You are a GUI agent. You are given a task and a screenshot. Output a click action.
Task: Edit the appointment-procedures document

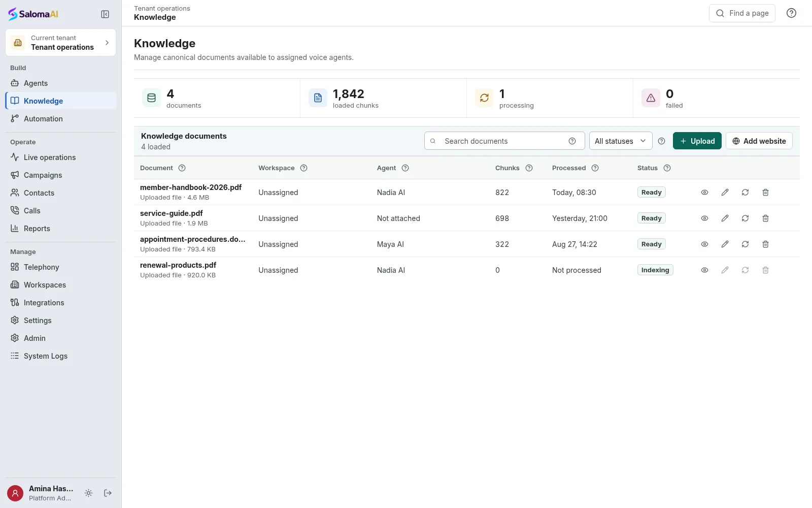(725, 244)
